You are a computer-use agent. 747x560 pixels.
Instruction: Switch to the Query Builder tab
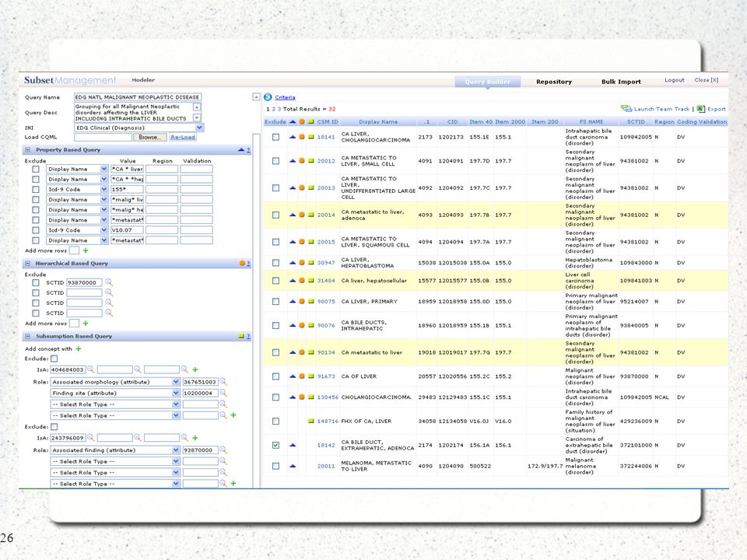click(x=487, y=82)
